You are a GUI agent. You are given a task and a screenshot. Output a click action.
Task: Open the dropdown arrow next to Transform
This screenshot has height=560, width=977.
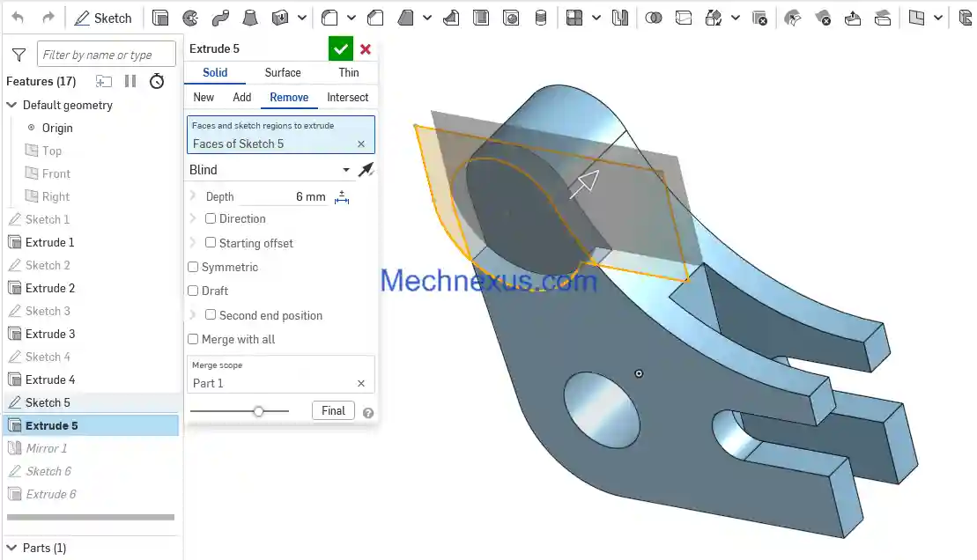pyautogui.click(x=736, y=18)
